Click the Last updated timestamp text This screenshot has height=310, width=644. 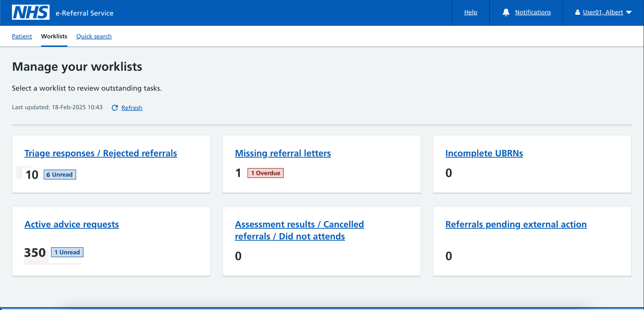pyautogui.click(x=57, y=107)
